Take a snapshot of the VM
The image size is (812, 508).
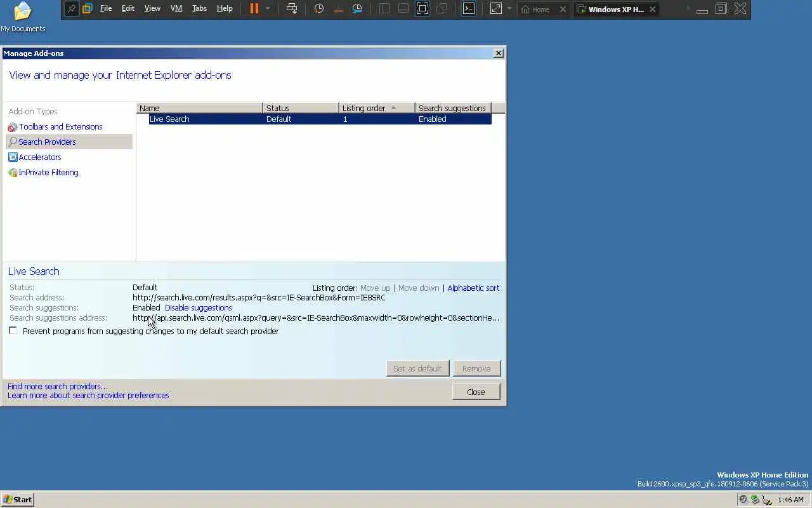point(319,9)
